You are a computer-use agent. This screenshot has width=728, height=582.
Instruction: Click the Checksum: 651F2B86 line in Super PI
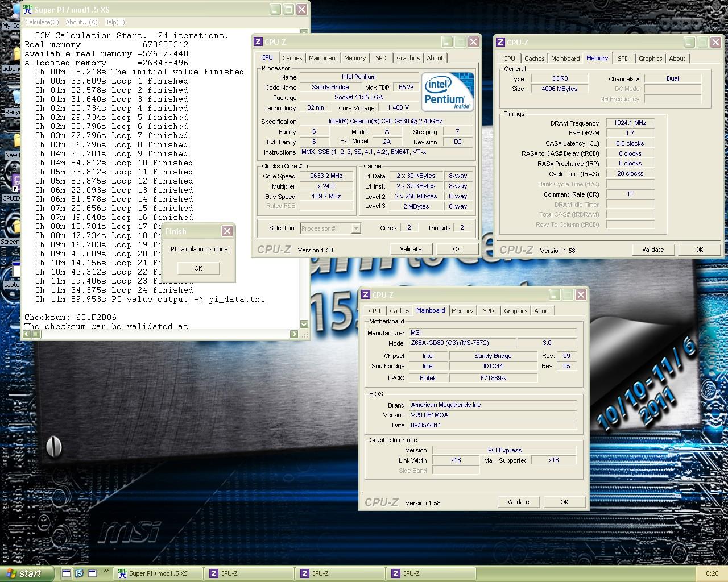pyautogui.click(x=71, y=317)
